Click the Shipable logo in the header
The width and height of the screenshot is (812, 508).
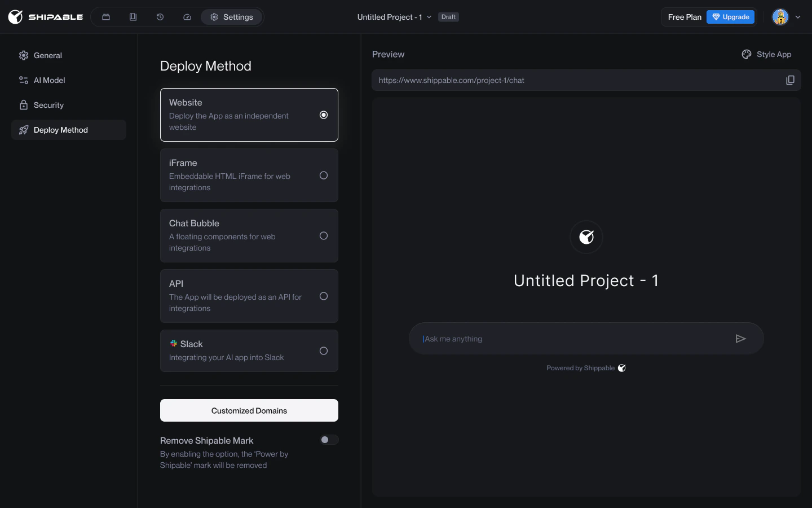pyautogui.click(x=46, y=17)
